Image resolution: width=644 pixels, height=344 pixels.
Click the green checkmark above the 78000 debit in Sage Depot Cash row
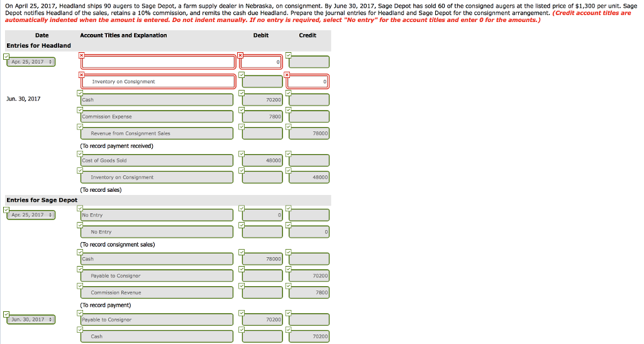(x=241, y=252)
